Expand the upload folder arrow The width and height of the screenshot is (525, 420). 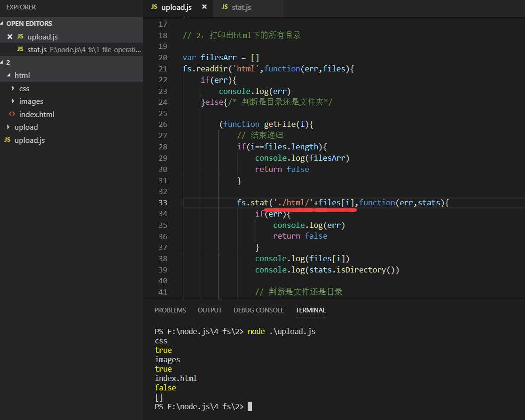point(8,127)
